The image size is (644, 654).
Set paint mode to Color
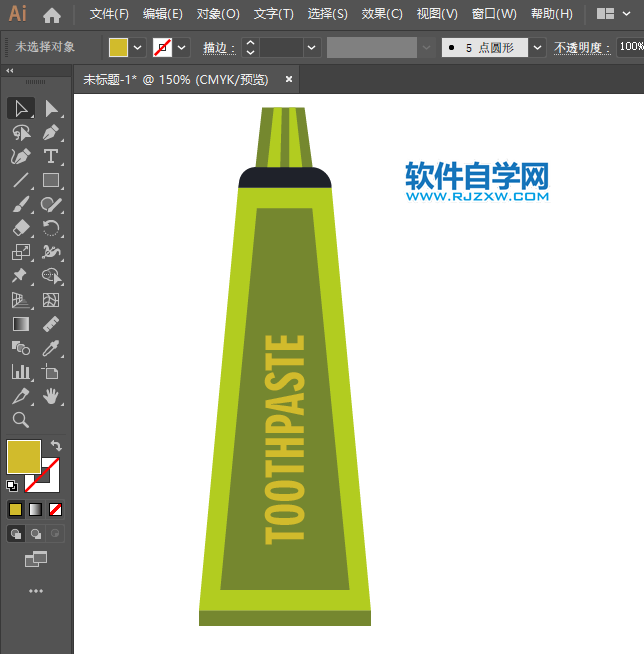click(x=15, y=509)
